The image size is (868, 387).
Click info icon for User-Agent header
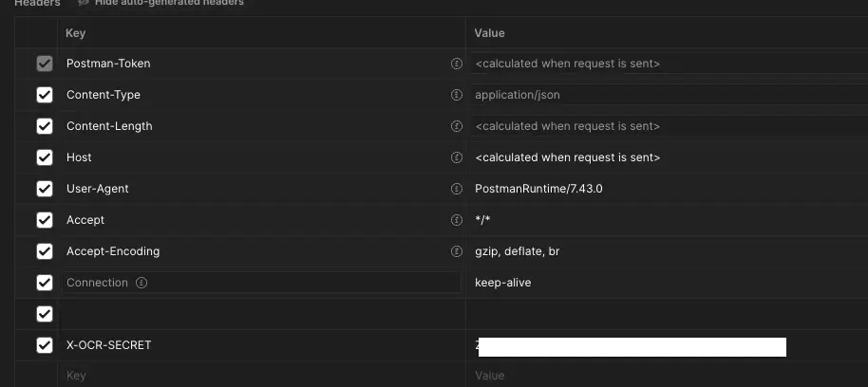(x=456, y=189)
